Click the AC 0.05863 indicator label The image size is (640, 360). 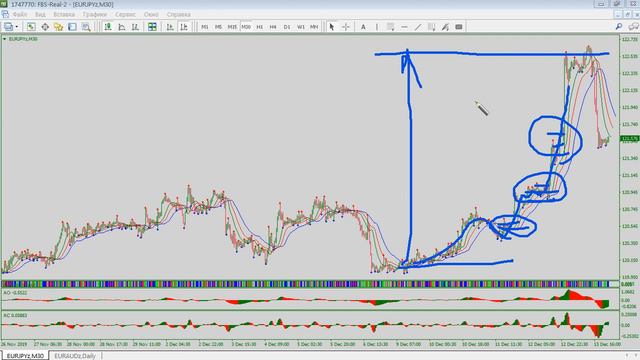click(15, 315)
